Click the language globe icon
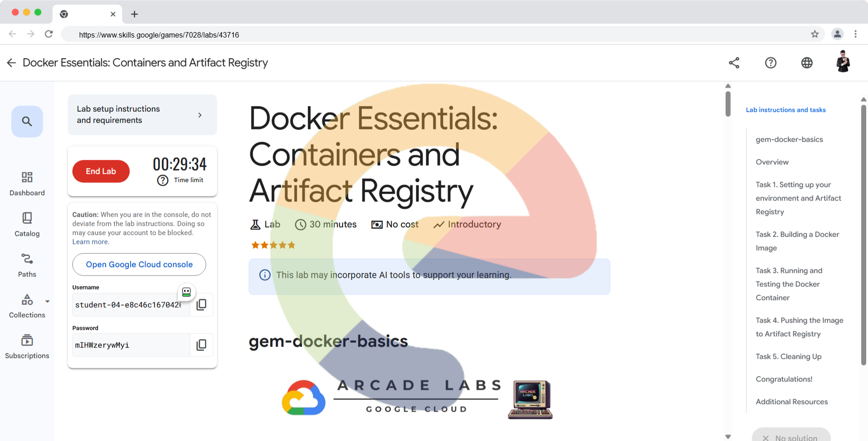This screenshot has height=441, width=868. tap(807, 63)
